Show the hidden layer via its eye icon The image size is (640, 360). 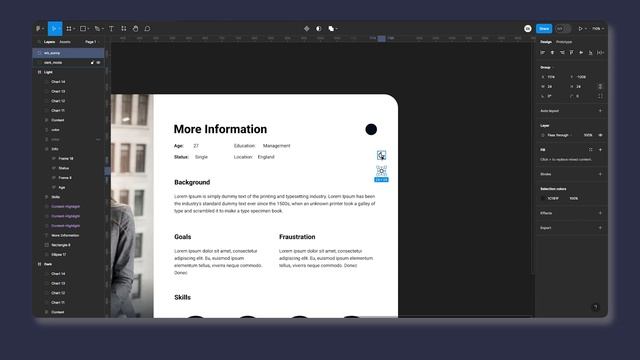[98, 140]
